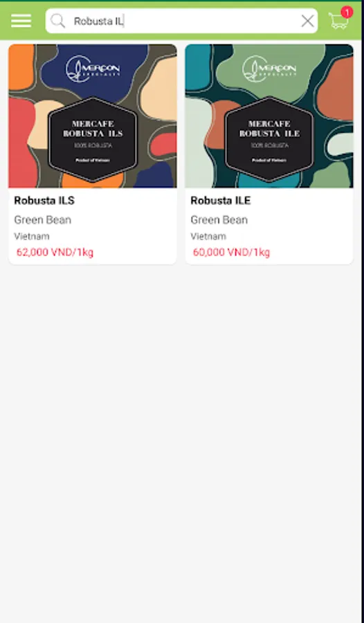The width and height of the screenshot is (364, 623).
Task: Open the hamburger menu
Action: (21, 21)
